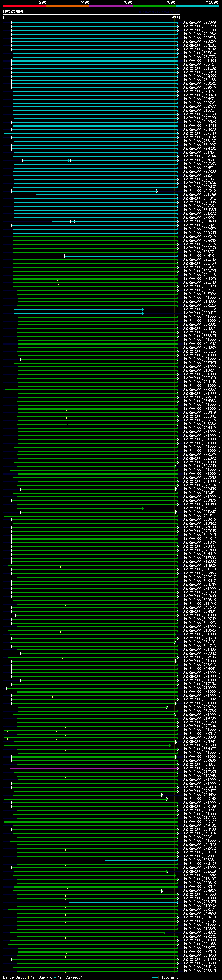
Task: Select label UniRef100_B8AUI7
Action: pyautogui.click(x=199, y=313)
